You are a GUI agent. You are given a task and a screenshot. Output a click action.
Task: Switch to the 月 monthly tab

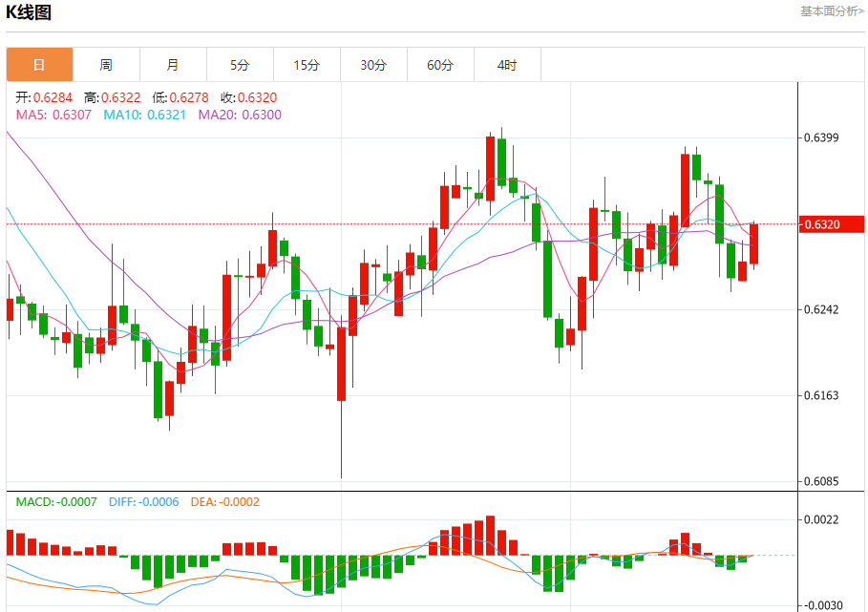173,65
